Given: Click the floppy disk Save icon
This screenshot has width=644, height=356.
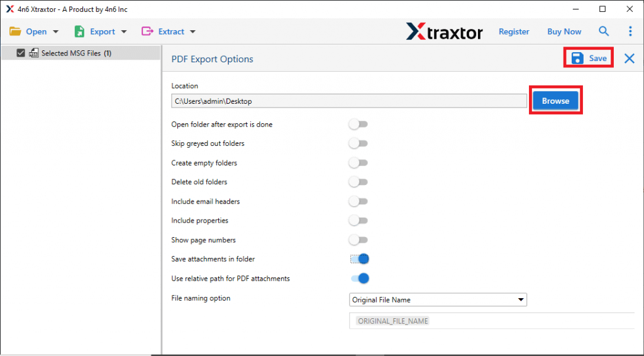Looking at the screenshot, I should pyautogui.click(x=577, y=58).
